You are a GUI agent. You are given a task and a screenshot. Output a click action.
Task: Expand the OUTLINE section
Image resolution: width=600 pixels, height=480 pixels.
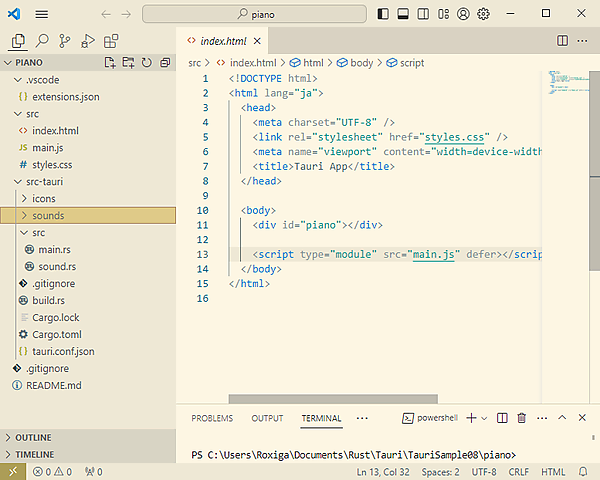[x=33, y=437]
